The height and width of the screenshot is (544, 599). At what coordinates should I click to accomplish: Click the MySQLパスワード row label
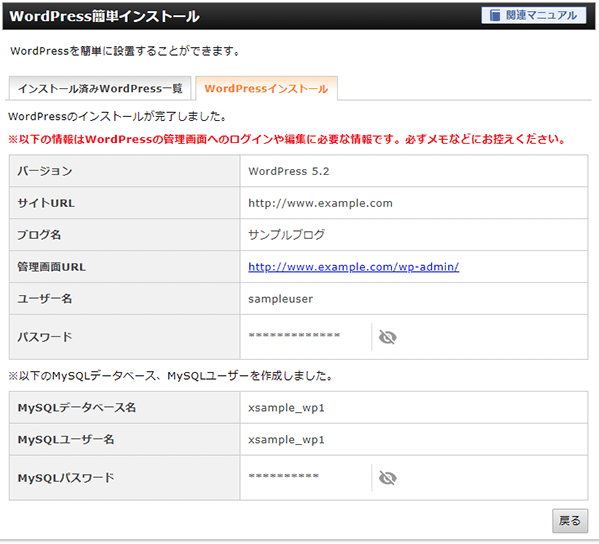66,478
